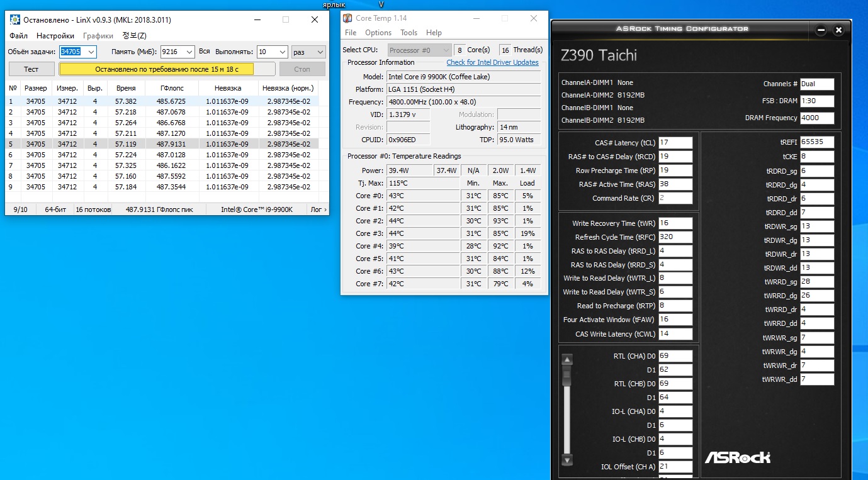Viewport: 868px width, 480px height.
Task: Click the up arrow of the ASRock RTL scrollbar
Action: (567, 360)
